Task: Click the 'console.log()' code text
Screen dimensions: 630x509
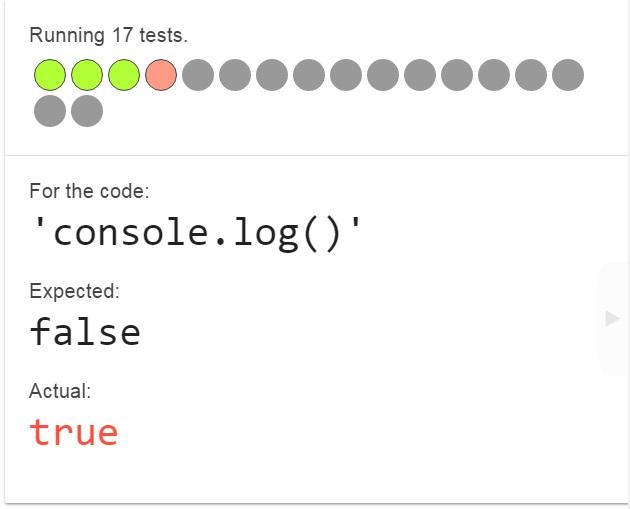Action: click(196, 232)
